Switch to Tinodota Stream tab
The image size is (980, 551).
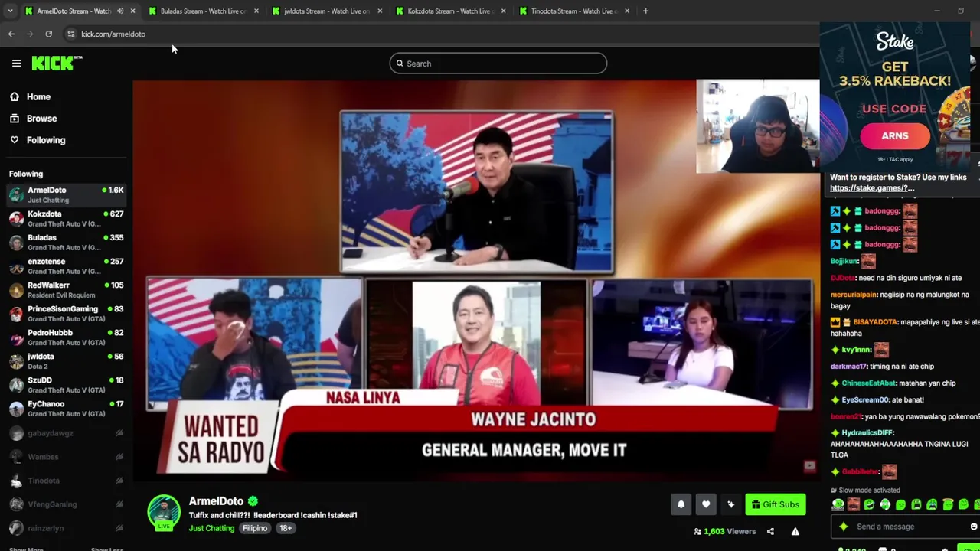(x=574, y=11)
